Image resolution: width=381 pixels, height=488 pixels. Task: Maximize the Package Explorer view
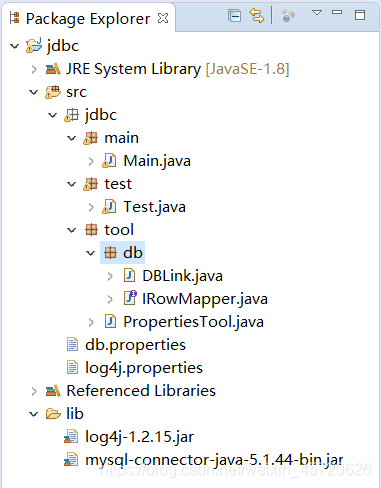[360, 15]
